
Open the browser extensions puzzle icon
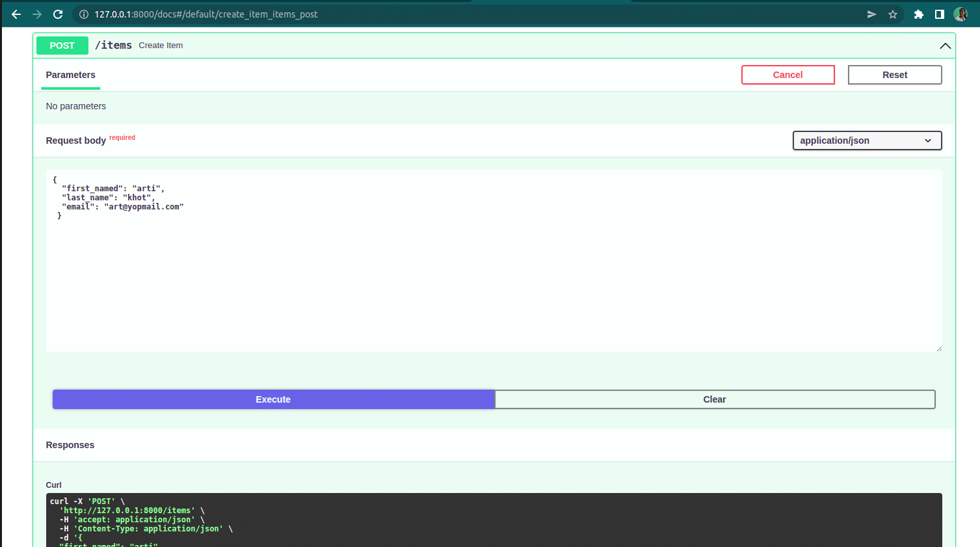pyautogui.click(x=918, y=14)
